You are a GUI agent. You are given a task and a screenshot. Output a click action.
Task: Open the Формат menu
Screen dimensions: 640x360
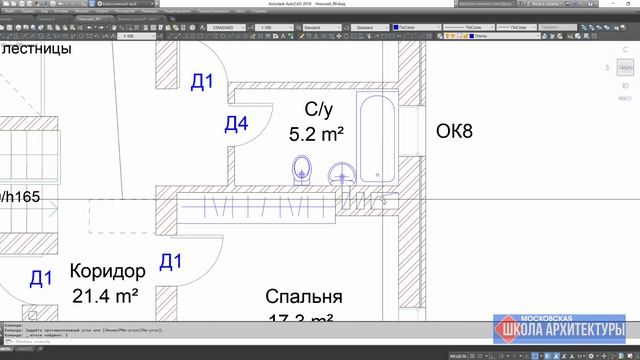click(x=82, y=11)
